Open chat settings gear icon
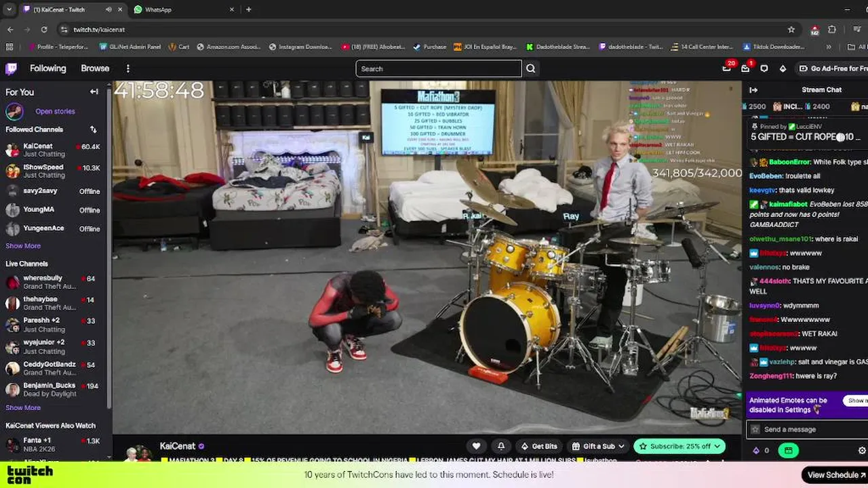Screen dimensions: 868x488 point(862,450)
